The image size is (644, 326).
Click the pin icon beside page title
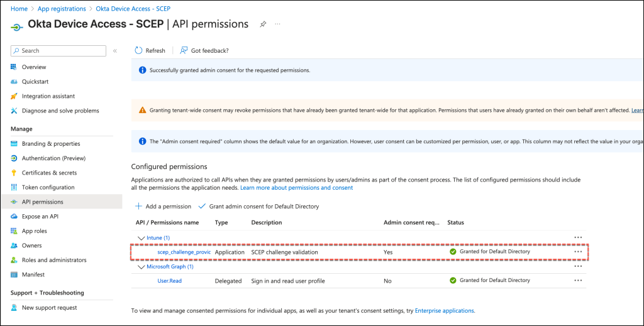tap(263, 24)
